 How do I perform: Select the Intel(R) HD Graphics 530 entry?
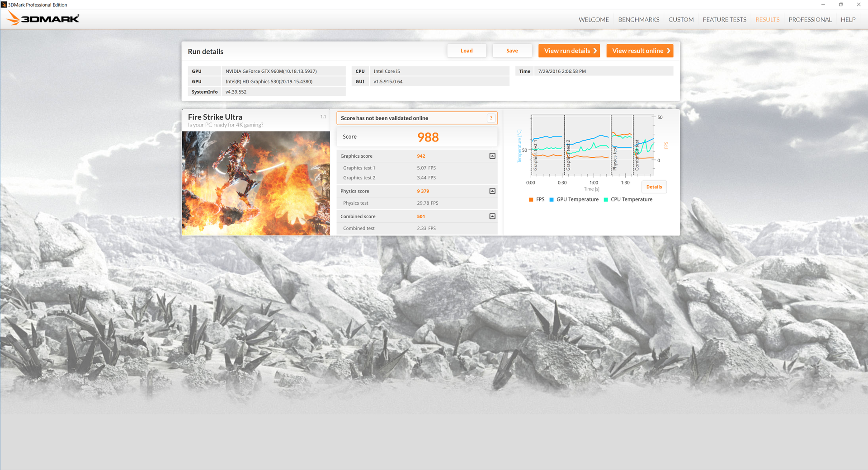tap(283, 81)
